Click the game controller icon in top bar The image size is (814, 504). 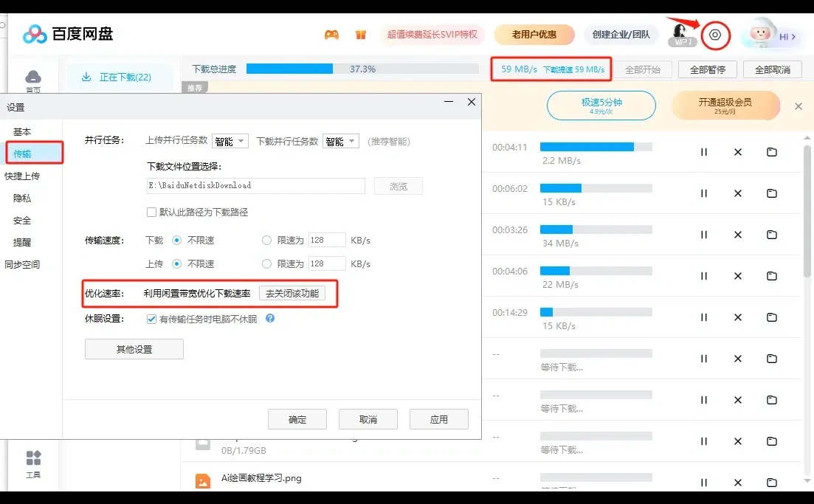tap(331, 35)
